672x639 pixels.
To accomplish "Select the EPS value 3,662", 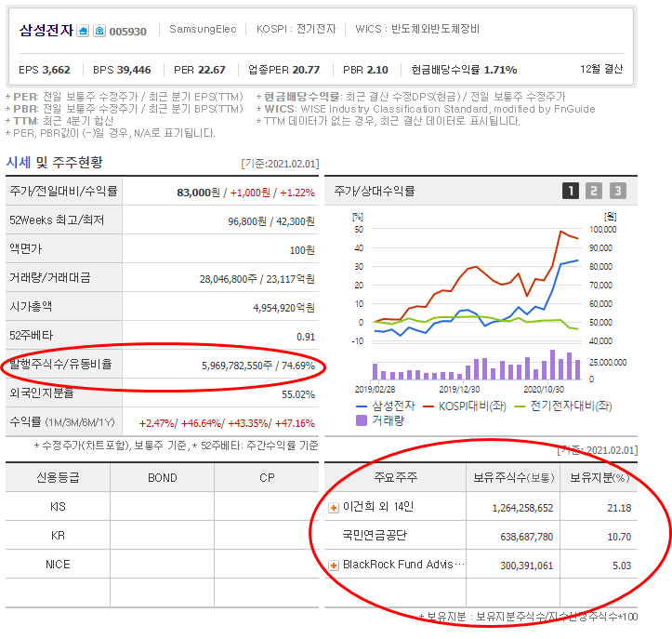I will point(56,70).
